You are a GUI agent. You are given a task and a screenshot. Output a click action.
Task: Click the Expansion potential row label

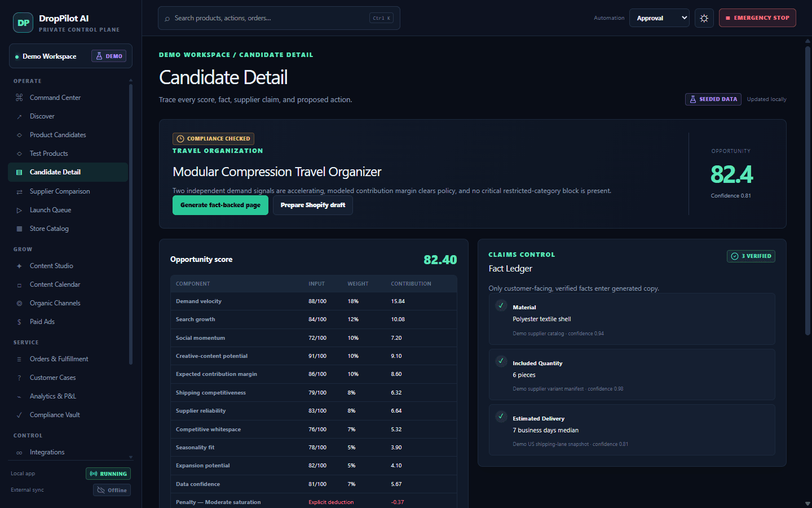[203, 466]
